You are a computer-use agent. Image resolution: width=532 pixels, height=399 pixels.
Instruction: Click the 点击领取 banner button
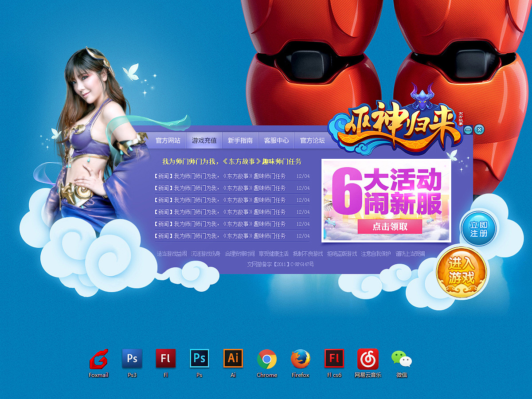pos(390,227)
